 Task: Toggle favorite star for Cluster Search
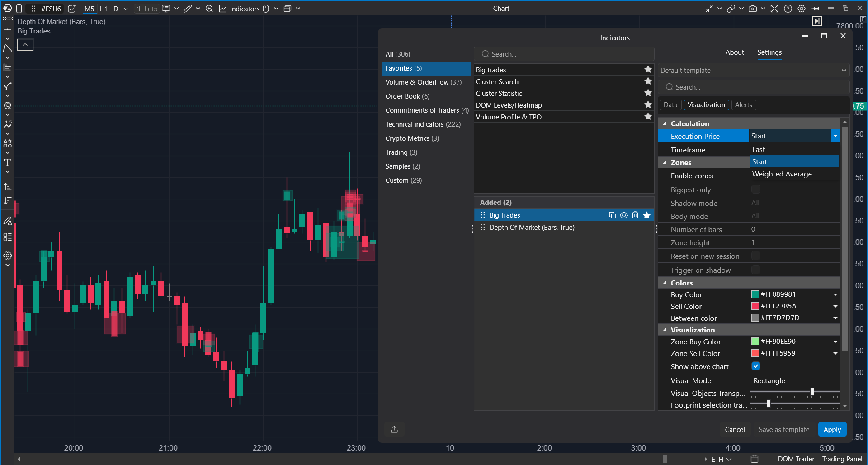[648, 81]
